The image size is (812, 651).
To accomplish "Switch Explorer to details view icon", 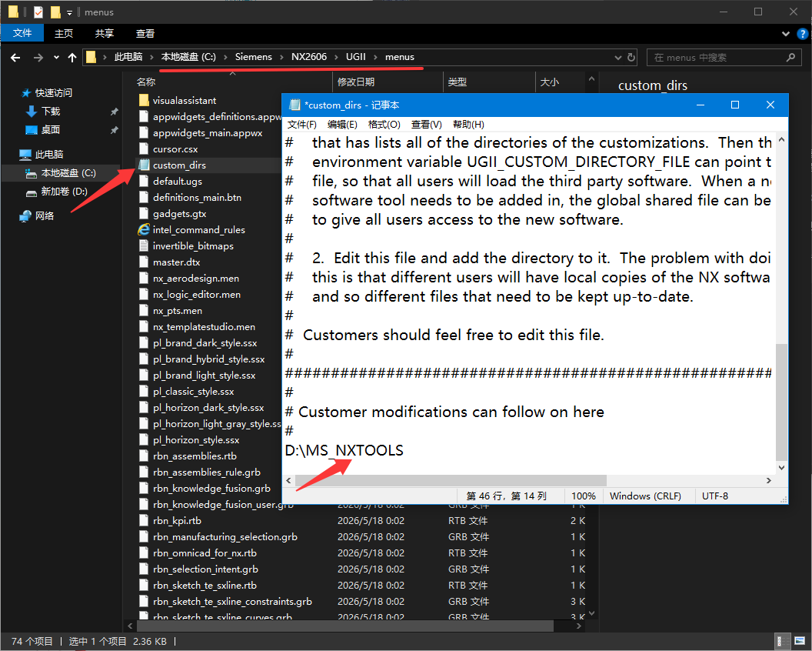I will pyautogui.click(x=783, y=641).
